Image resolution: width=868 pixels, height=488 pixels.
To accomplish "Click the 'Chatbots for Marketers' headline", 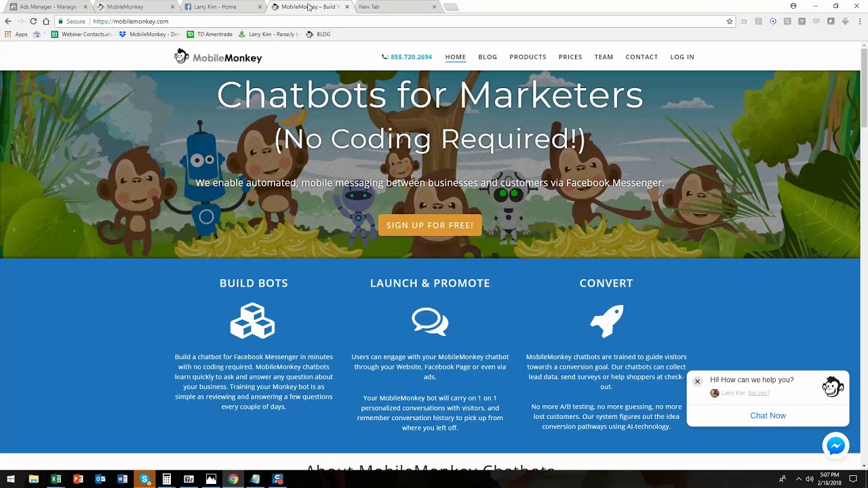I will pos(430,95).
